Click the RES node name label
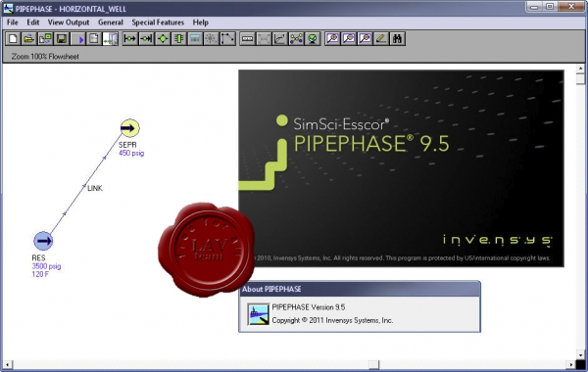This screenshot has width=588, height=372. coord(38,257)
